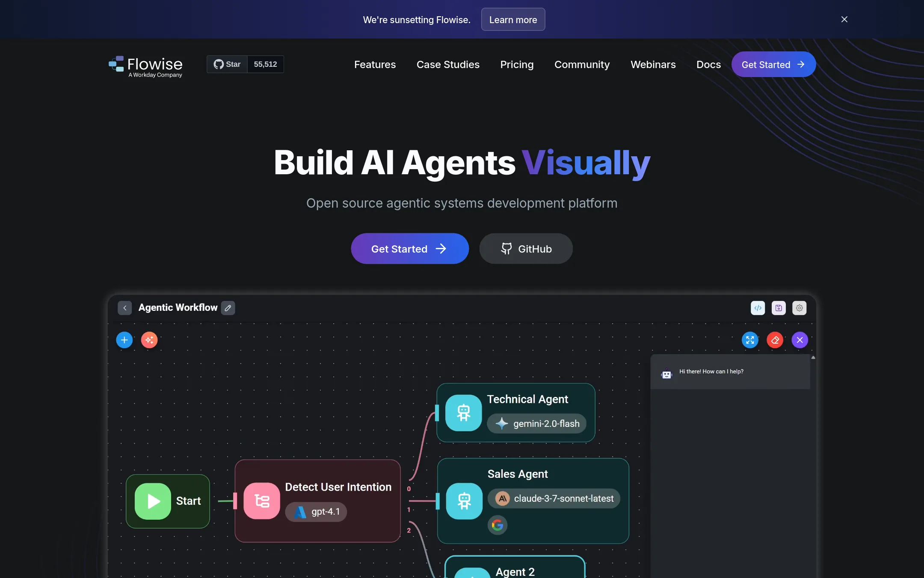
Task: Click the Google icon in Sales Agent node
Action: point(497,525)
